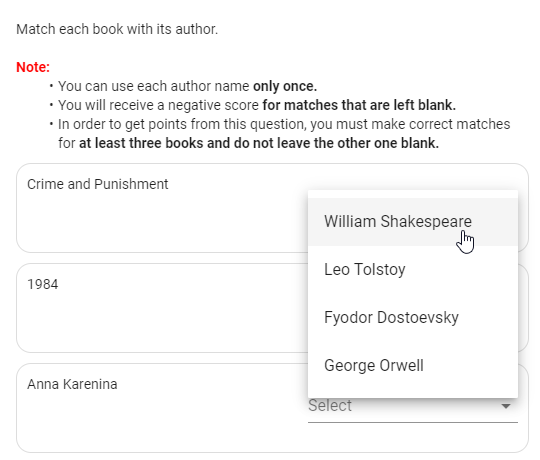The height and width of the screenshot is (460, 540).
Task: Select the George Orwell option
Action: click(413, 366)
